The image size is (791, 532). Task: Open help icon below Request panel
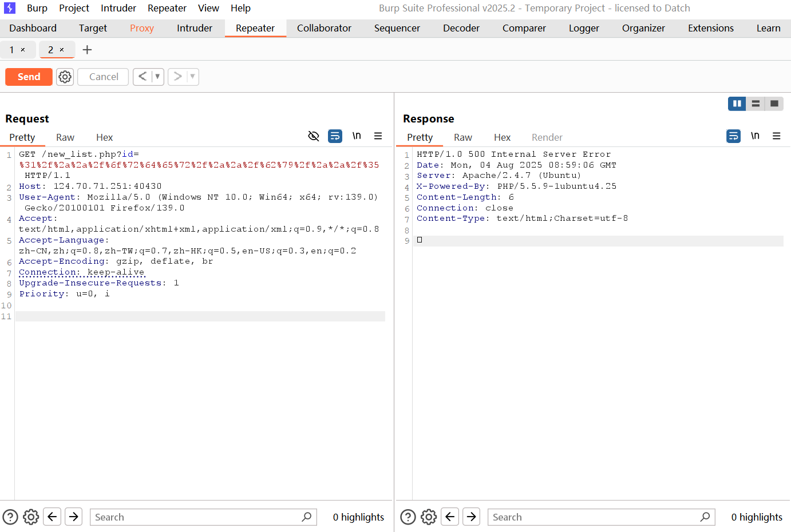[10, 517]
